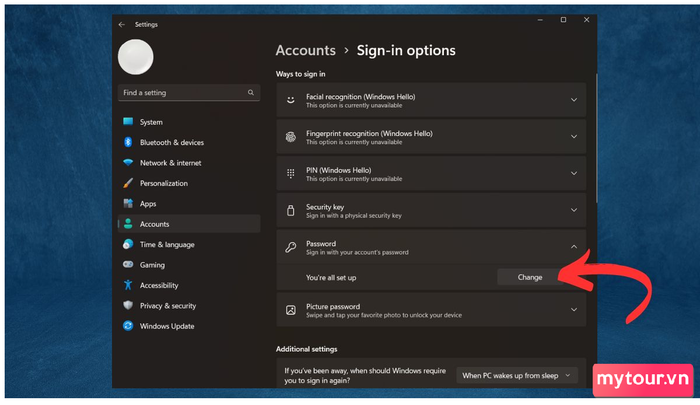The height and width of the screenshot is (405, 700).
Task: Click the facial recognition smiley icon
Action: pos(291,100)
